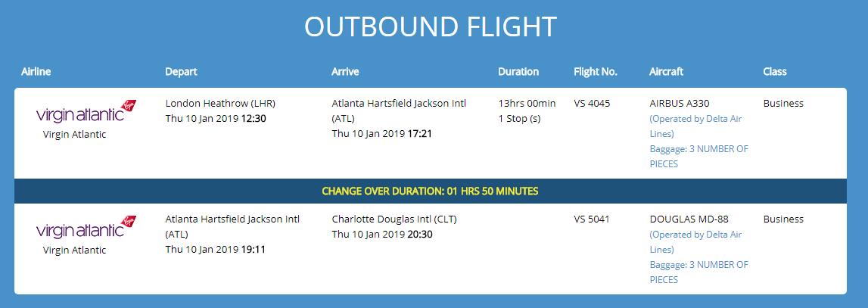This screenshot has height=308, width=868.
Task: Select the Aircraft column header
Action: [666, 72]
